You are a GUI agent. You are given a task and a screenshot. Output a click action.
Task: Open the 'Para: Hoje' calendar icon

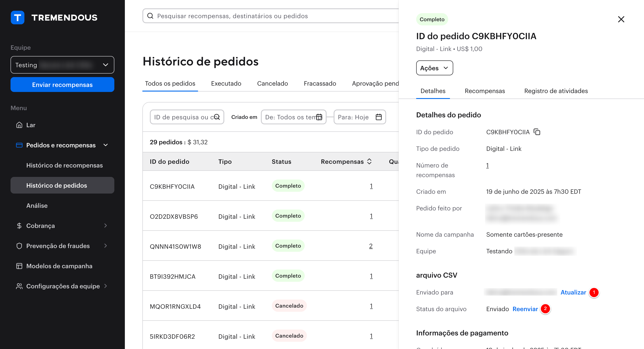379,117
